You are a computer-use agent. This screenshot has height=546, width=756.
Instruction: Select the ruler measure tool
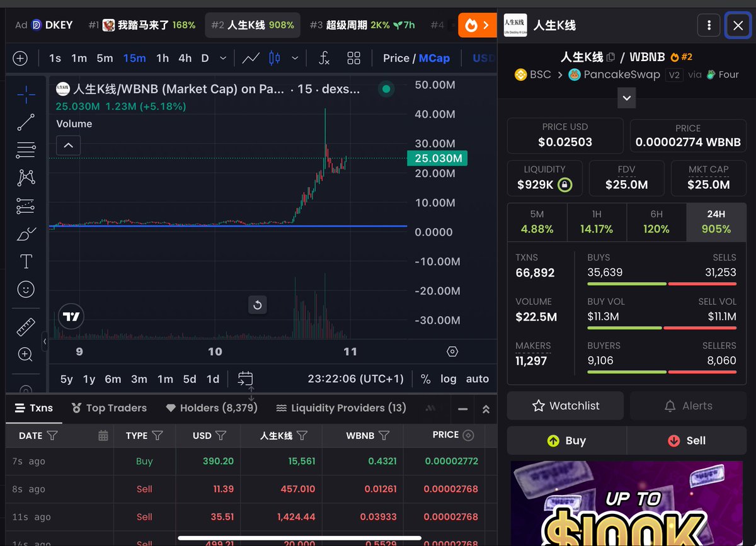[x=26, y=327]
